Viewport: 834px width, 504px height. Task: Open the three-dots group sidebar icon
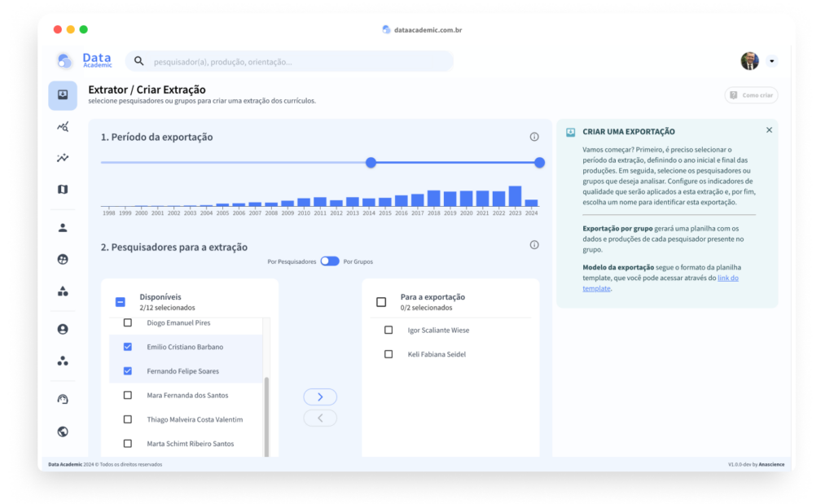(x=63, y=361)
